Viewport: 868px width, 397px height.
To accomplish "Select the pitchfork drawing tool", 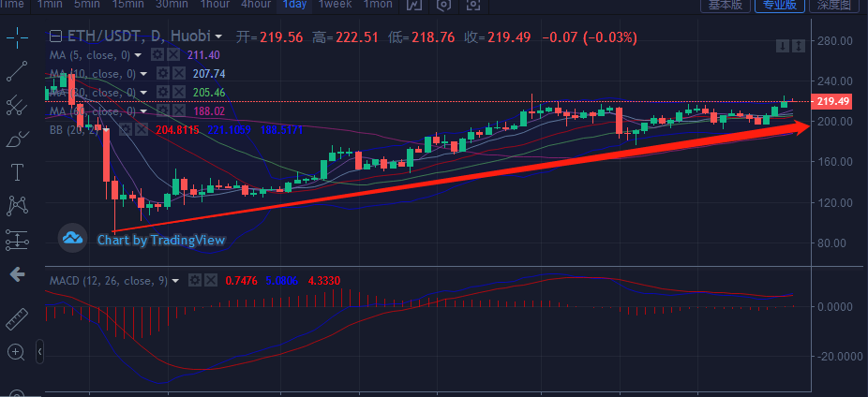I will click(17, 105).
